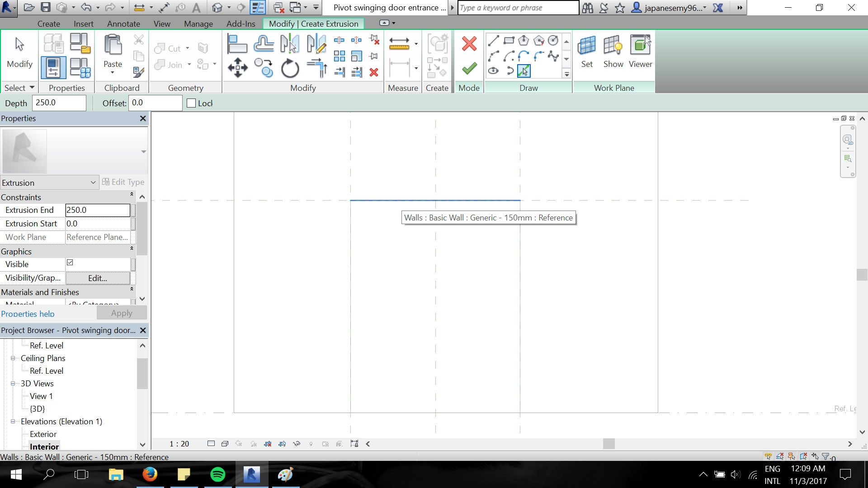Select the Pick Lines draw tool
868x488 pixels.
(524, 71)
